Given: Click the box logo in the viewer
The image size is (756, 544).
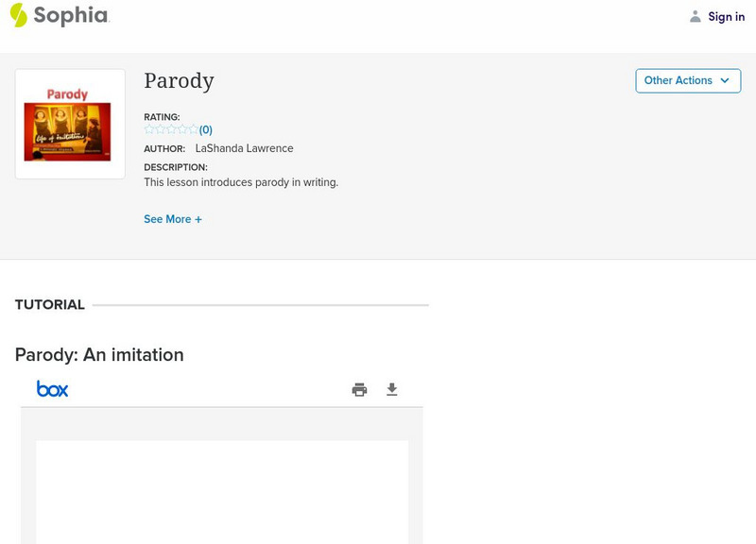Looking at the screenshot, I should [x=53, y=389].
